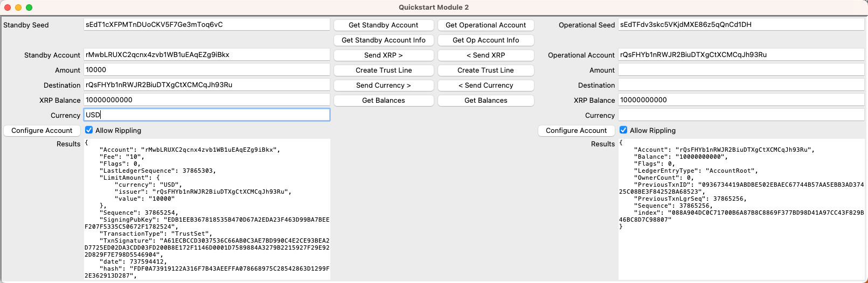The width and height of the screenshot is (868, 283).
Task: Click the < Send Currency button
Action: 485,86
